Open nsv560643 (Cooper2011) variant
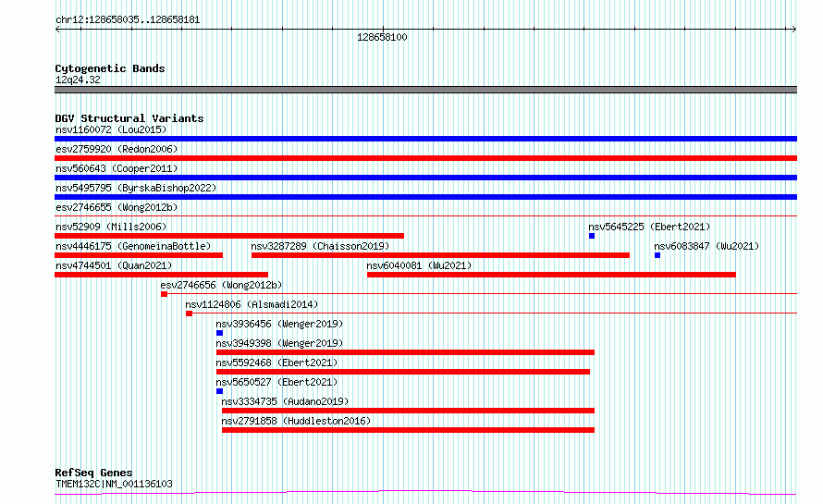The image size is (823, 504). pyautogui.click(x=117, y=168)
